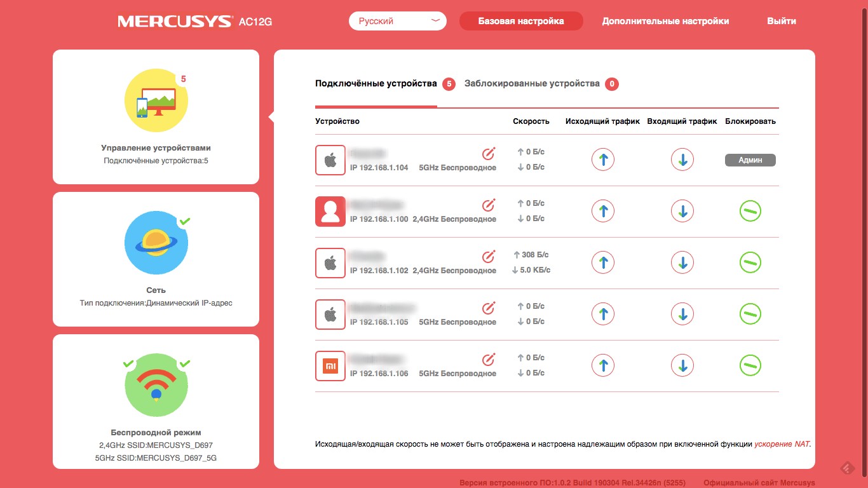Open Дополнительные настройки menu
This screenshot has width=868, height=488.
click(x=665, y=21)
